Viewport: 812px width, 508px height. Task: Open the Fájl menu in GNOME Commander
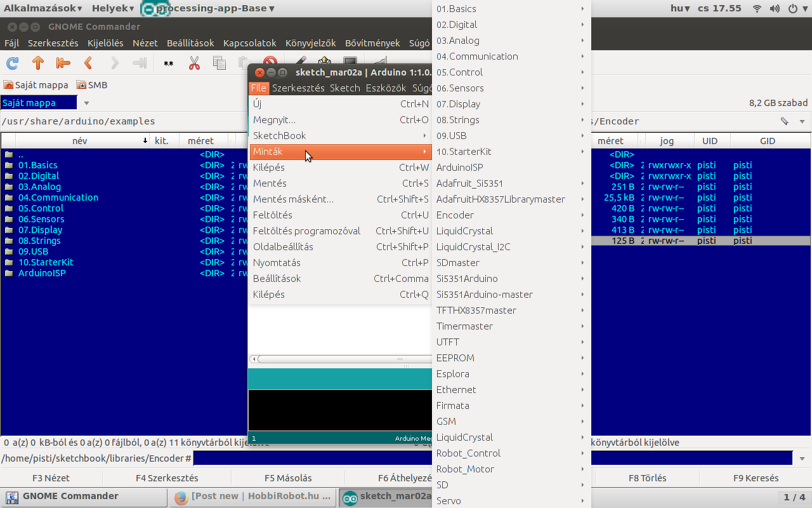click(12, 43)
